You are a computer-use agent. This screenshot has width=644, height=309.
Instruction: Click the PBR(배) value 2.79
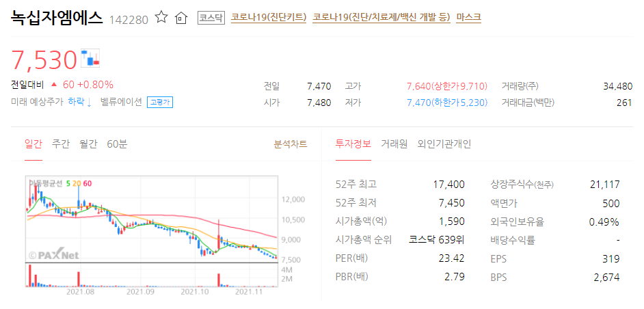point(455,277)
